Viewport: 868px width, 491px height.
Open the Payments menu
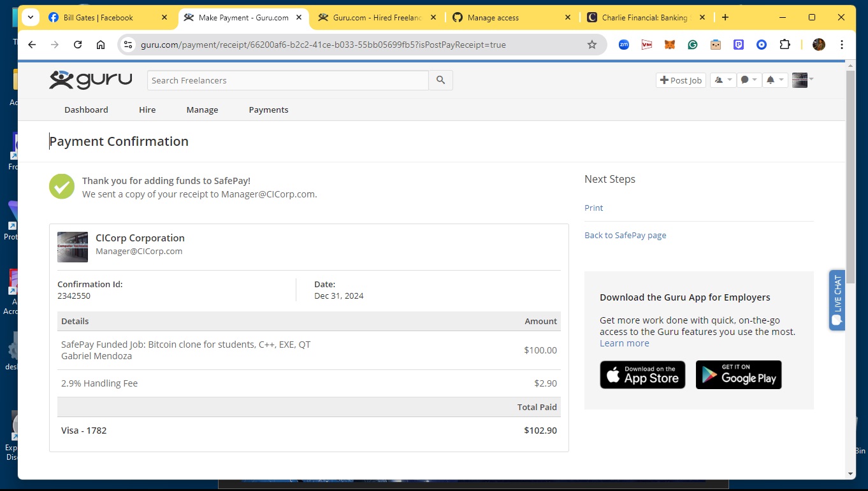coord(268,110)
